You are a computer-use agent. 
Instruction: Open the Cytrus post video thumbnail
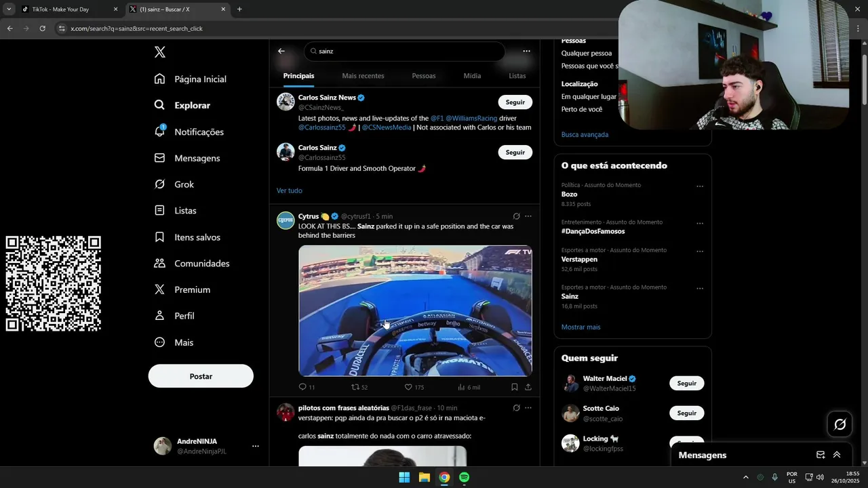(x=415, y=310)
